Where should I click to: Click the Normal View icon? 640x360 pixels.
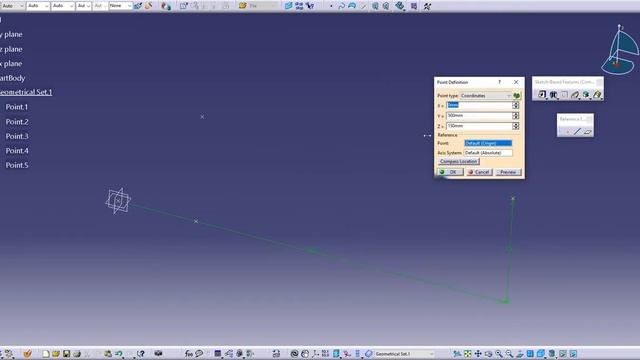coord(520,353)
